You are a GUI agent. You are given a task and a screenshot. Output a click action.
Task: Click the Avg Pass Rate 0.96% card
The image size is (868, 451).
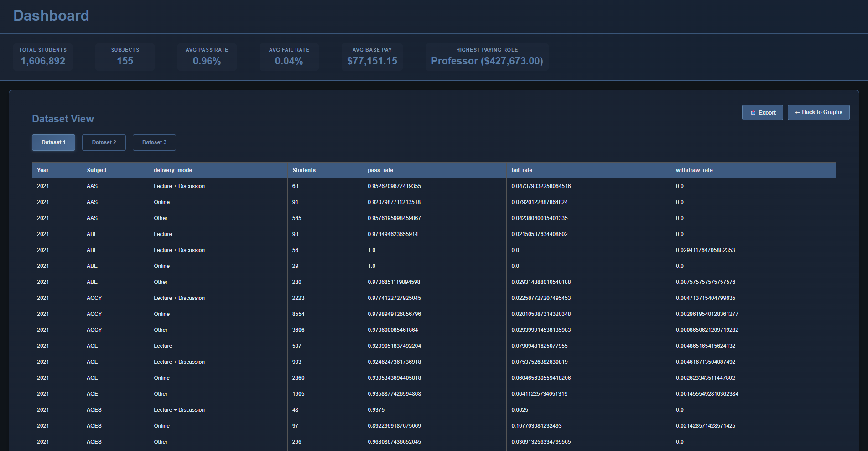point(207,57)
